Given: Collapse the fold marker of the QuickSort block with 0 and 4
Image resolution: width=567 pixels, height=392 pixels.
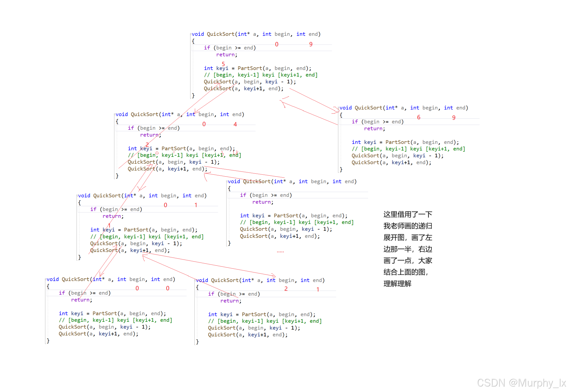Looking at the screenshot, I should (x=114, y=114).
